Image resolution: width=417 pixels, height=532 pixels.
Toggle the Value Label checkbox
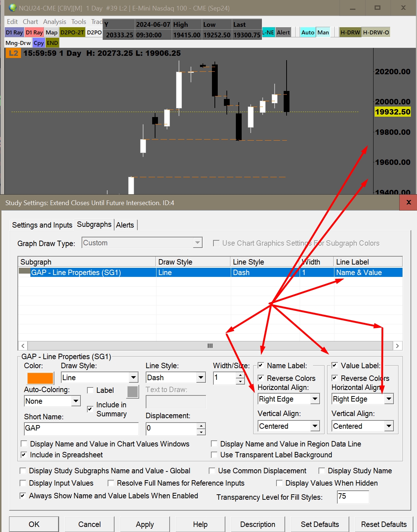coord(335,365)
